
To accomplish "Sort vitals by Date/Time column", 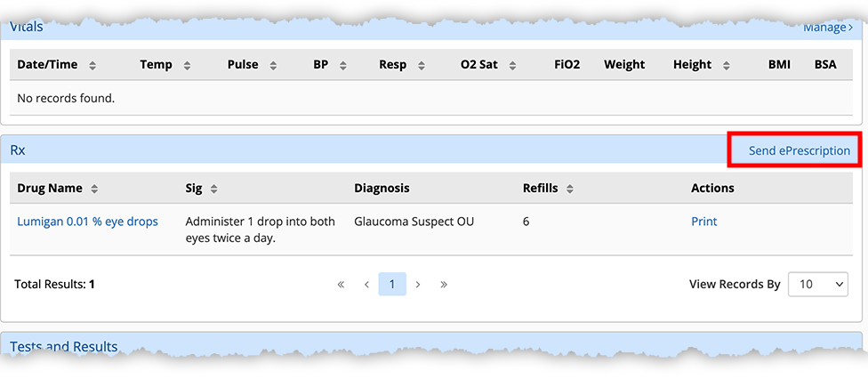I will [x=92, y=65].
